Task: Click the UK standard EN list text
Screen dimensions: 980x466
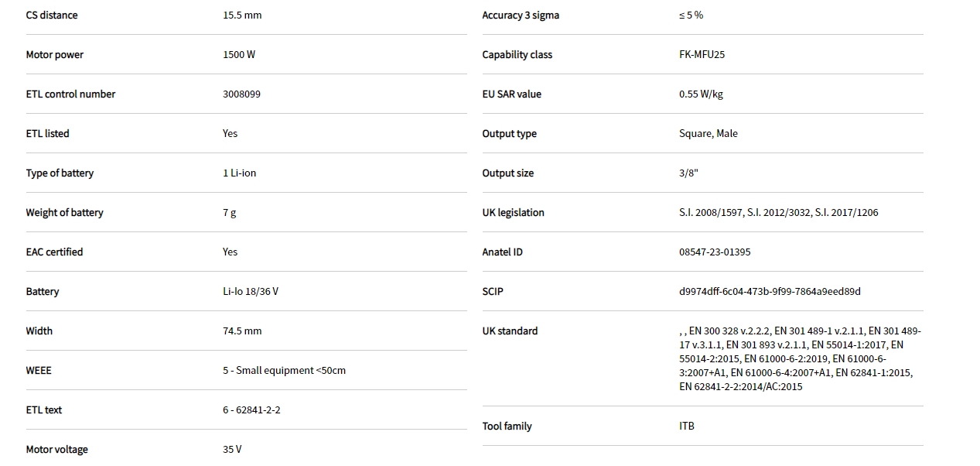Action: [x=799, y=358]
